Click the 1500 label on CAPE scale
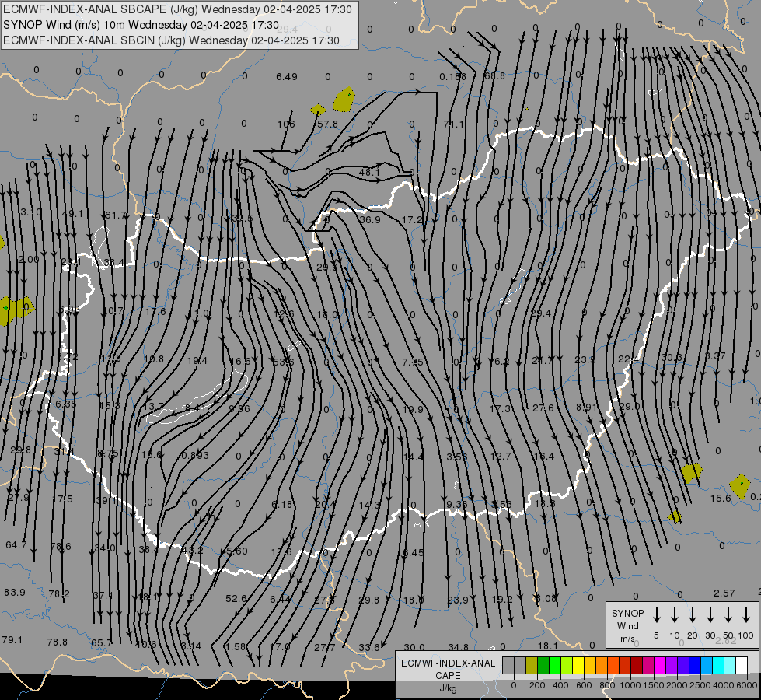The image size is (761, 700). [x=653, y=685]
